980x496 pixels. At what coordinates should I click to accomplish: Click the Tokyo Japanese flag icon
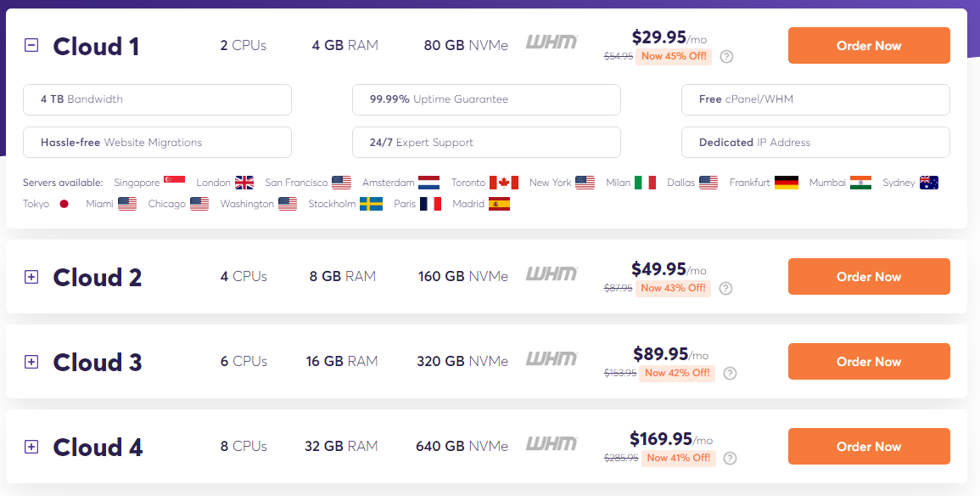pyautogui.click(x=64, y=204)
